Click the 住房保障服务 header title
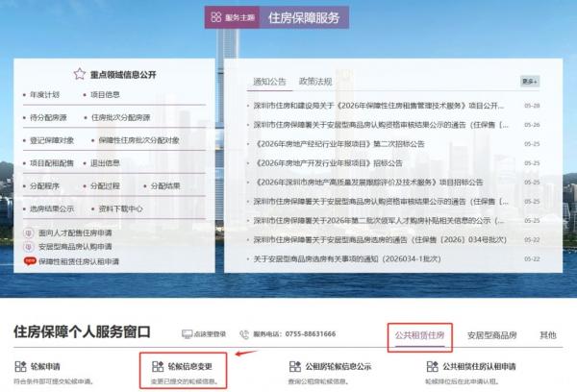The image size is (577, 392). click(304, 17)
